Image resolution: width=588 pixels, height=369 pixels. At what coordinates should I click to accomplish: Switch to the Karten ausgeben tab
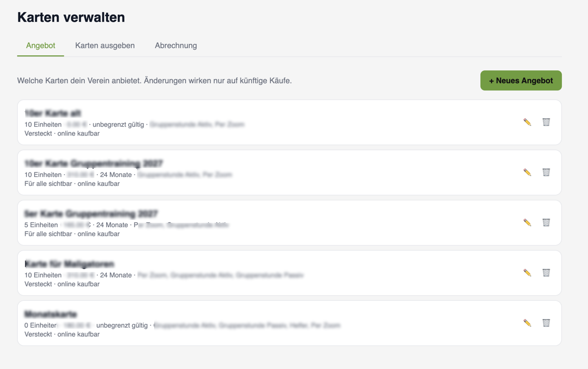point(104,45)
